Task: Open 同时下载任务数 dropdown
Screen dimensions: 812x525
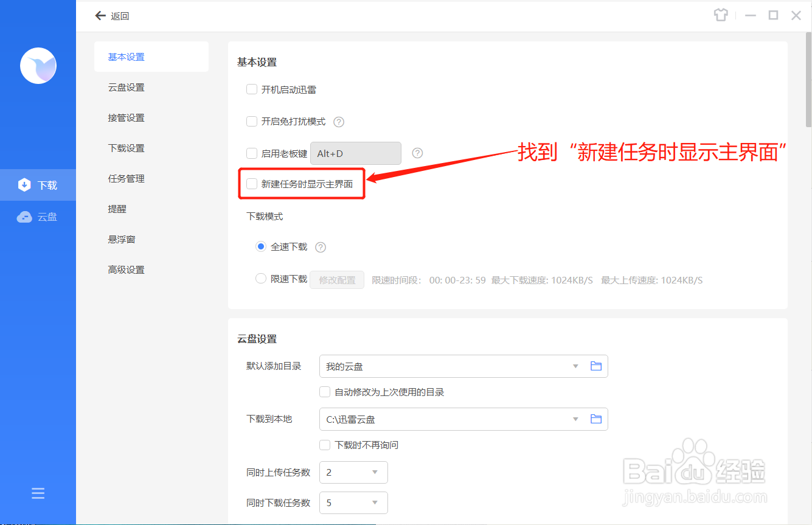Action: pyautogui.click(x=353, y=503)
